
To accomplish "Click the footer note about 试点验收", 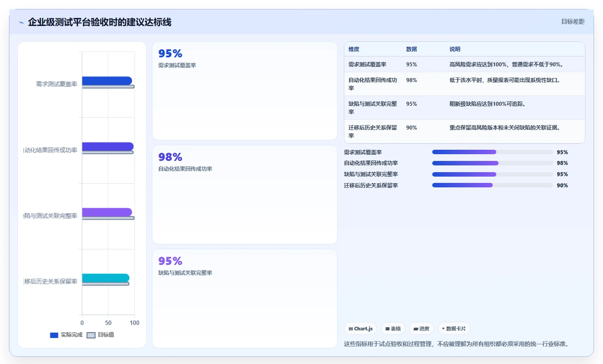I will tap(456, 344).
